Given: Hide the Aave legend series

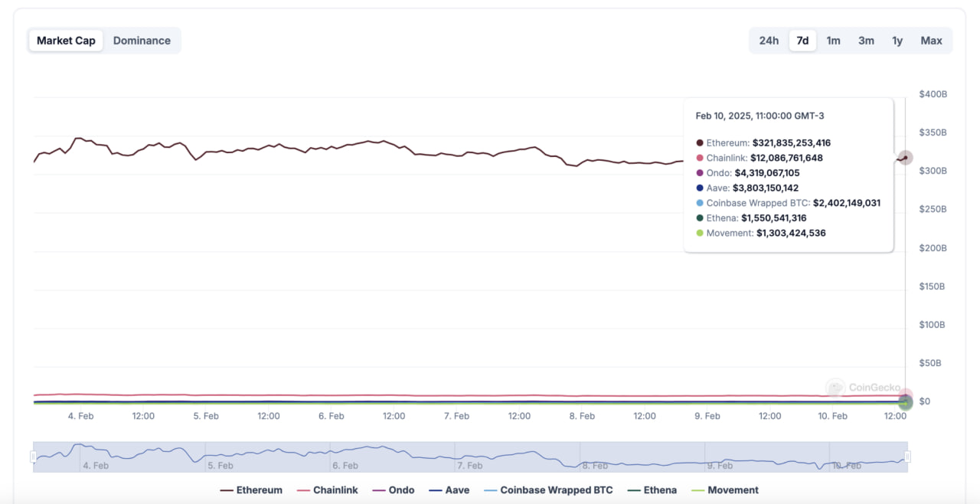Looking at the screenshot, I should coord(449,490).
